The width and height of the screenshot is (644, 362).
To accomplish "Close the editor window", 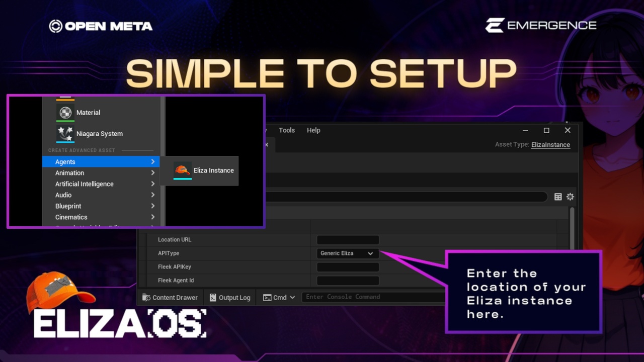I will (568, 130).
